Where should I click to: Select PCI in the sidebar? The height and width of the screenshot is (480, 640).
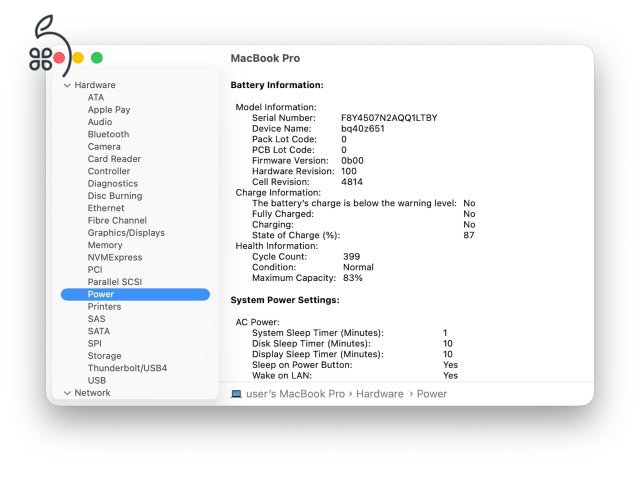point(95,270)
